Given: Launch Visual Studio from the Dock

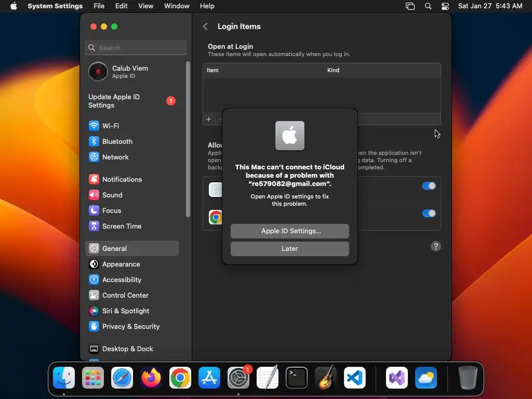Looking at the screenshot, I should (396, 378).
